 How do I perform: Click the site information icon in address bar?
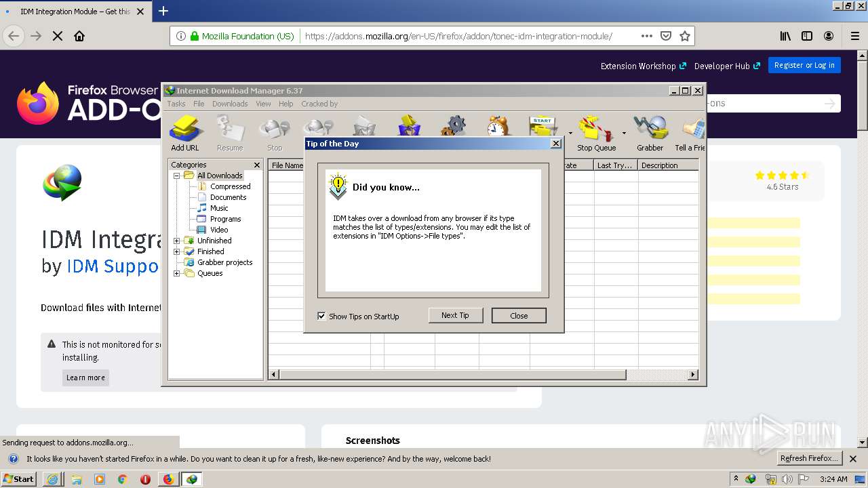180,36
